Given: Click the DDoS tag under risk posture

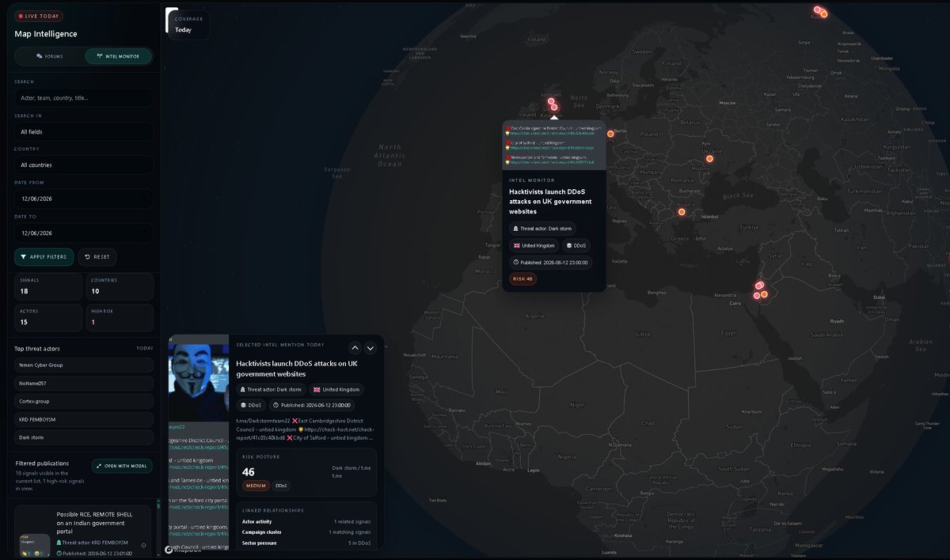Looking at the screenshot, I should (x=281, y=486).
